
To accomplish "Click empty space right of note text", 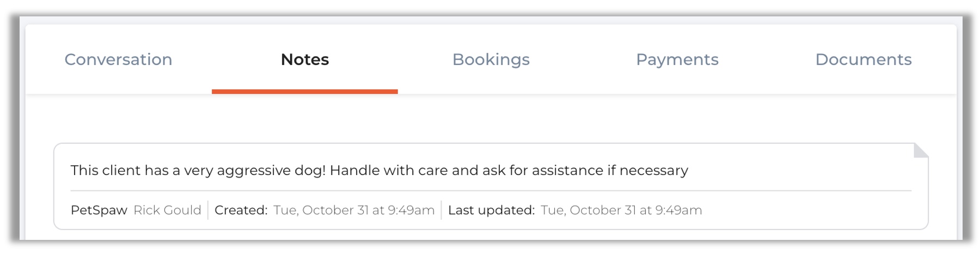I will 806,171.
